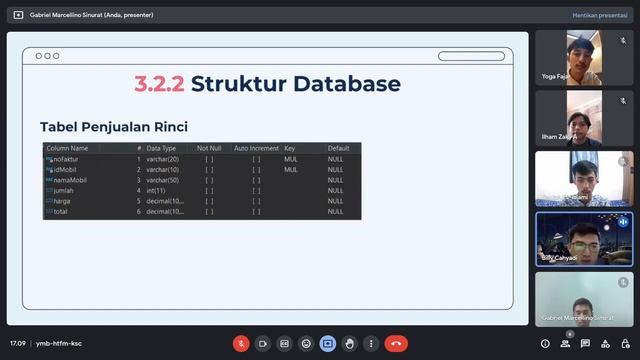Open the chat panel
This screenshot has width=640, height=360.
tap(585, 344)
